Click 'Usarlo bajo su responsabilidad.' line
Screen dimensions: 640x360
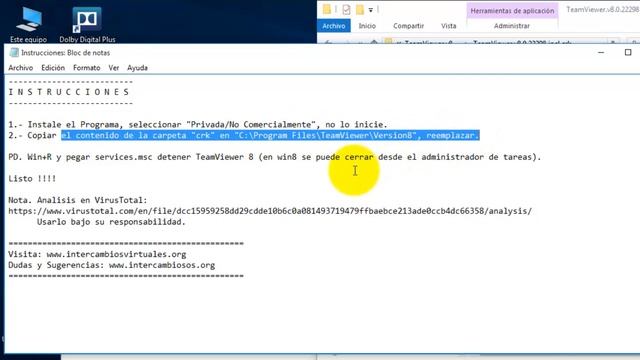pyautogui.click(x=111, y=222)
